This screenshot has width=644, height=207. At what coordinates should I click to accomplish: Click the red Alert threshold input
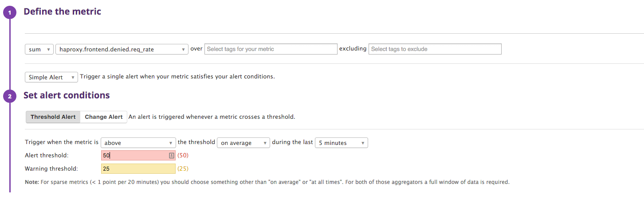(x=134, y=156)
